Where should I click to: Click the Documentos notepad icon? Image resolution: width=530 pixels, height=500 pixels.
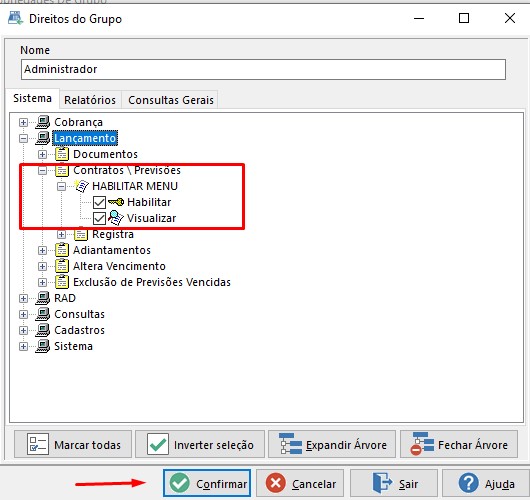tap(62, 154)
